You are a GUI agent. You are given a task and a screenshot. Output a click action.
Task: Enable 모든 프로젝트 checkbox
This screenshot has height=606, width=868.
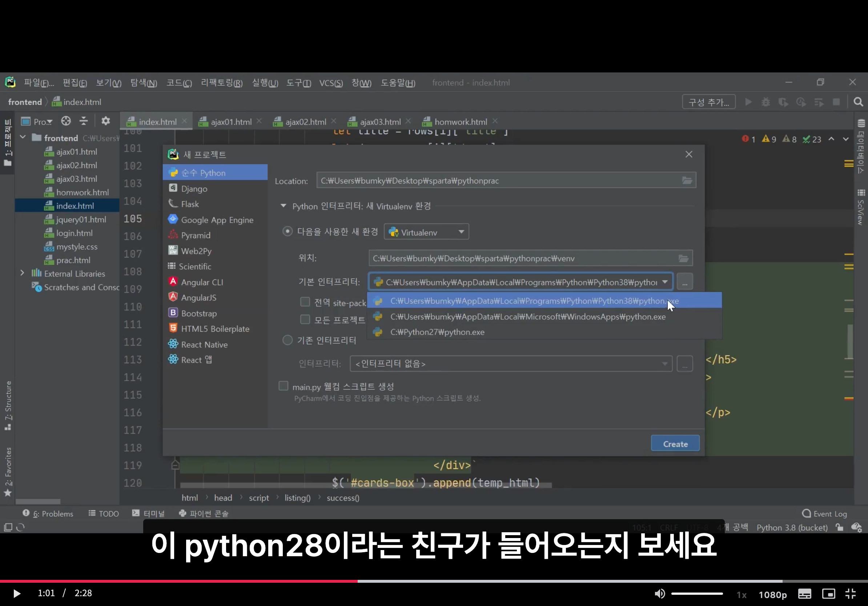click(305, 319)
